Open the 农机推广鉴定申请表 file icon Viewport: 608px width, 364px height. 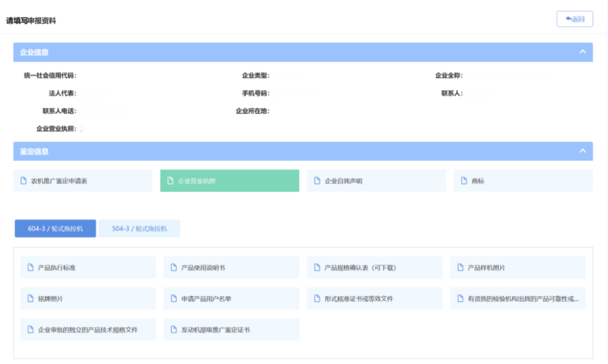tap(24, 181)
